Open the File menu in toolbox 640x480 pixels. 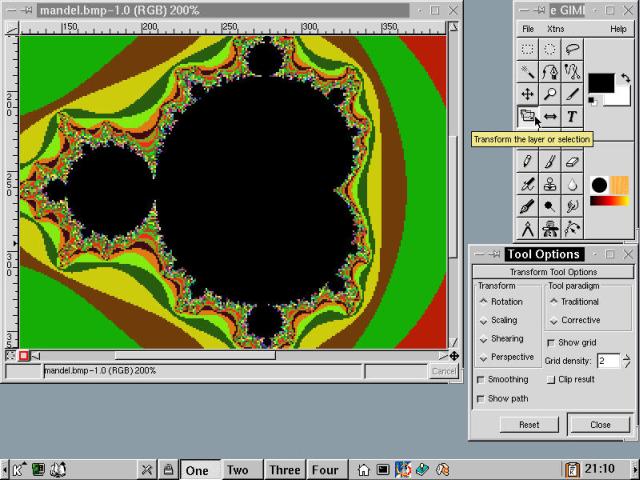[528, 29]
